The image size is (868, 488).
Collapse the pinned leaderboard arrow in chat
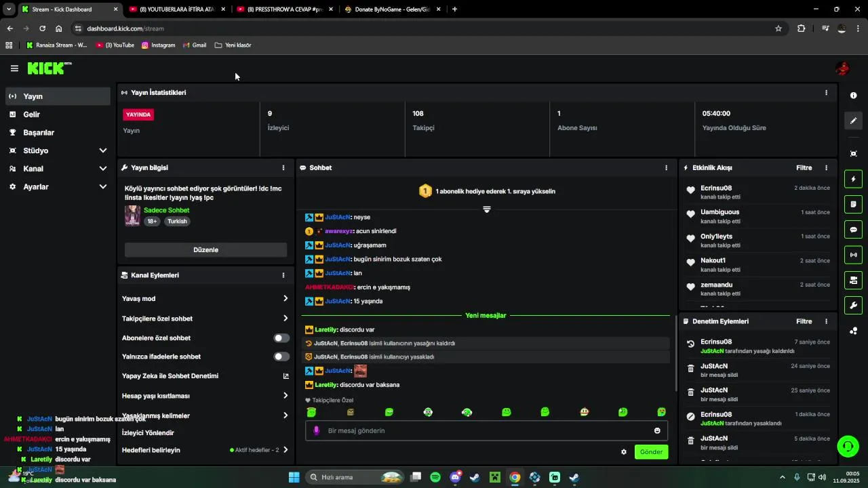pyautogui.click(x=486, y=209)
